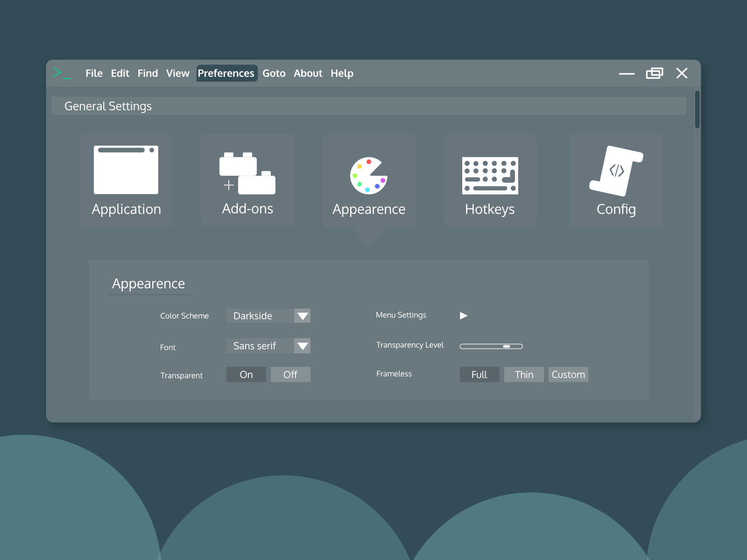Open the Preferences menu
This screenshot has width=747, height=560.
(x=227, y=73)
